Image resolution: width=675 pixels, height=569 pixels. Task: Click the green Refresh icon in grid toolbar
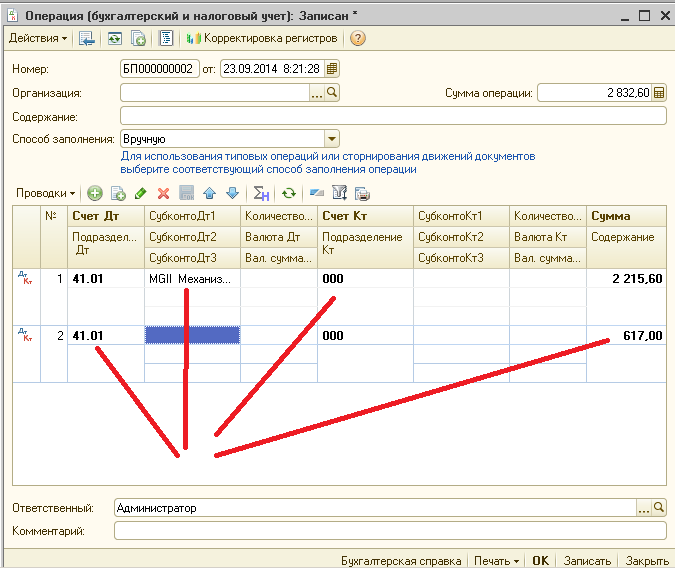point(288,193)
